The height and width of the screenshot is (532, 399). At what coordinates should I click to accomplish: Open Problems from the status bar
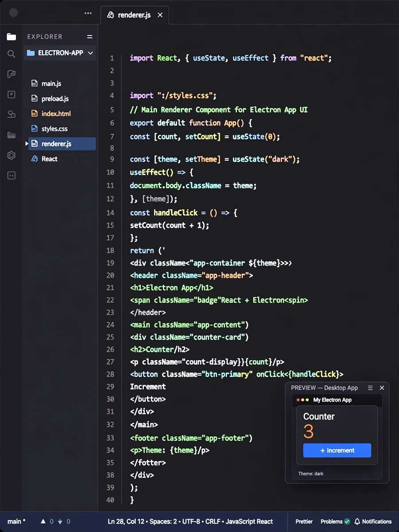tap(332, 521)
